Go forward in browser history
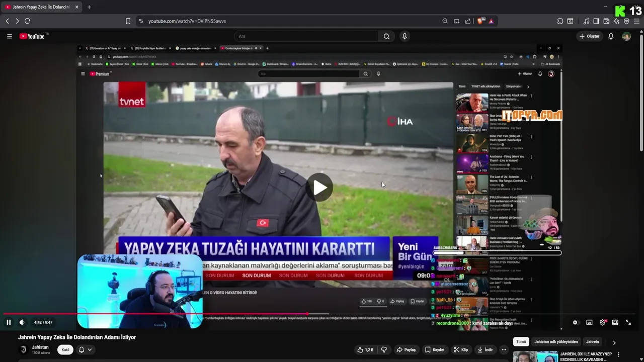 17,21
